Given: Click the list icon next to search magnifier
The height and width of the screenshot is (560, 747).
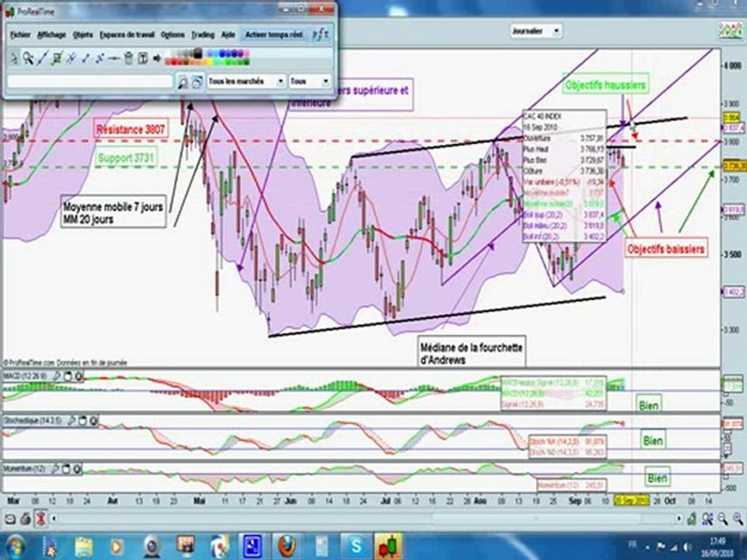Looking at the screenshot, I should point(197,82).
